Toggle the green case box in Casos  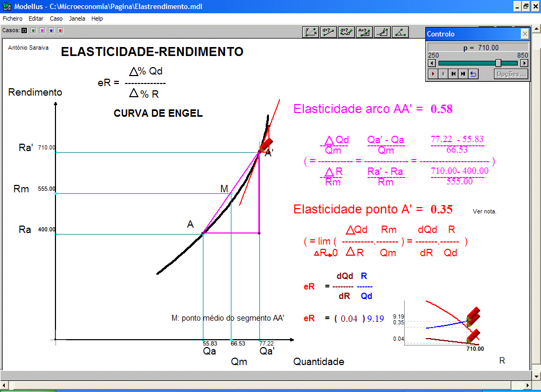(x=33, y=31)
